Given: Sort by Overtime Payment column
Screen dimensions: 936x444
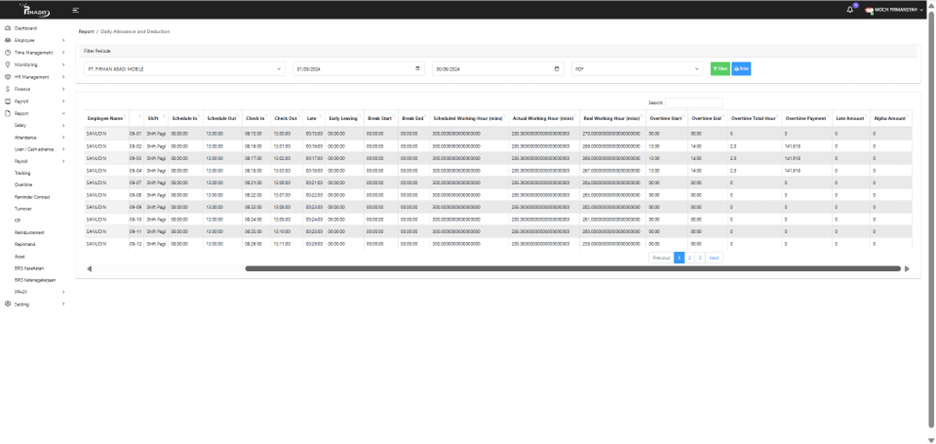Looking at the screenshot, I should tap(806, 118).
